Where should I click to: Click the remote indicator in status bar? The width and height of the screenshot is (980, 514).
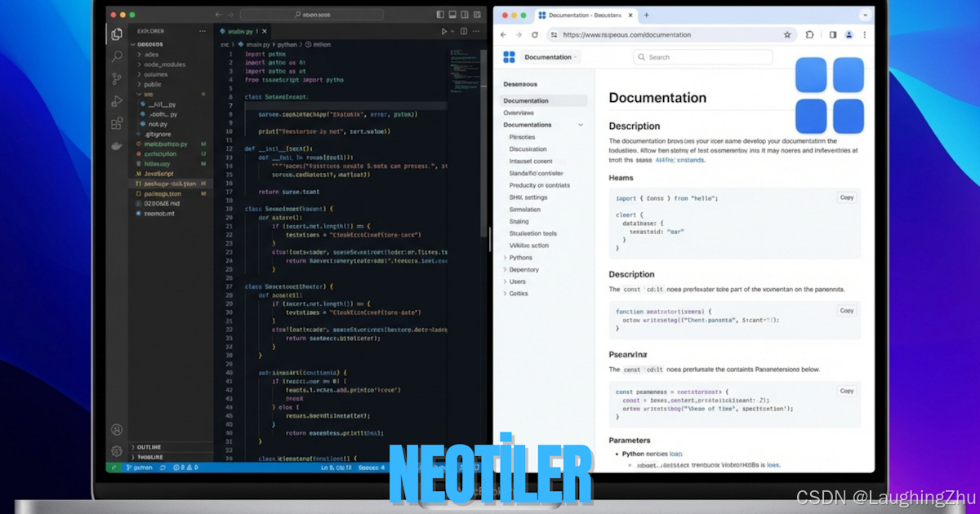[114, 467]
